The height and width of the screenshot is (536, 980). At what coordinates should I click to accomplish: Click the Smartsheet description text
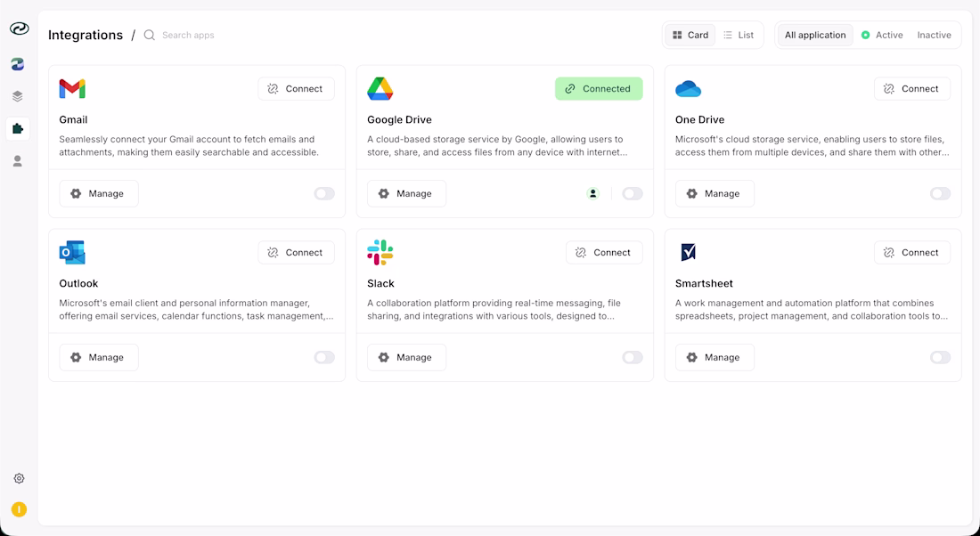pos(812,309)
